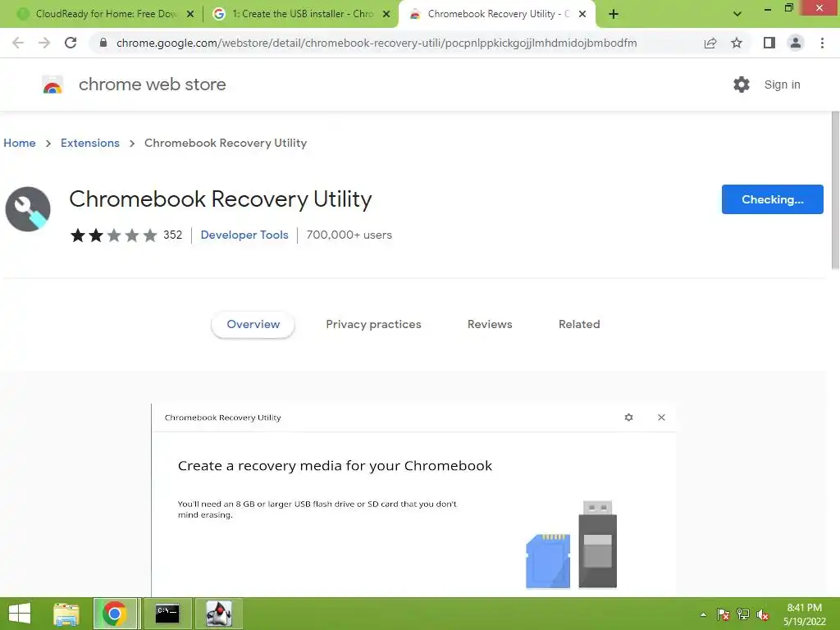The width and height of the screenshot is (840, 630).
Task: Click the 700,000+ users text
Action: tap(349, 235)
